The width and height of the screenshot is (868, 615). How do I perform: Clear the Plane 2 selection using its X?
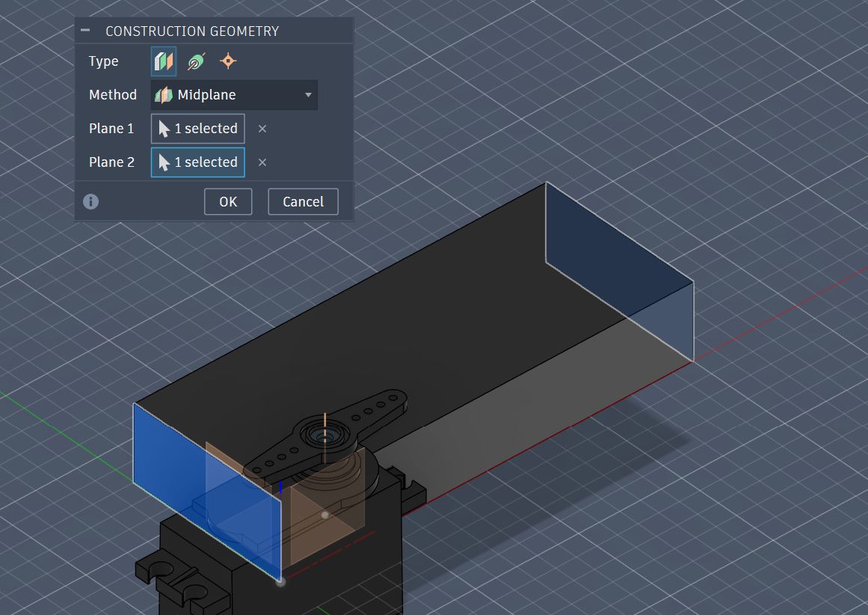click(x=262, y=162)
